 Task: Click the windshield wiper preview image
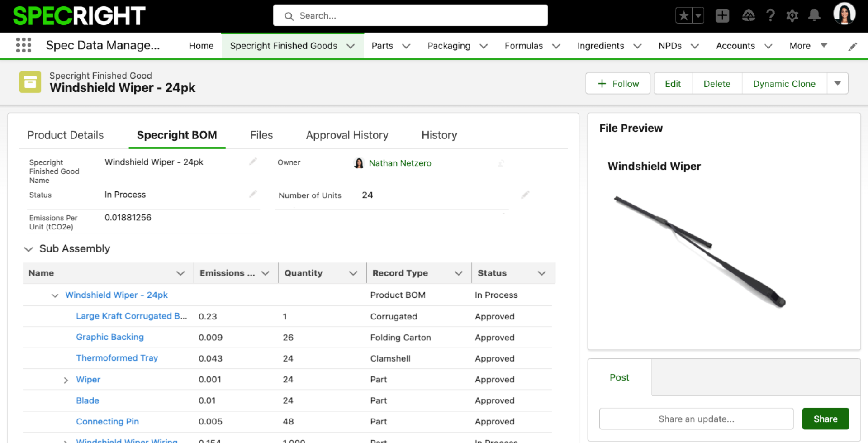[x=700, y=251]
